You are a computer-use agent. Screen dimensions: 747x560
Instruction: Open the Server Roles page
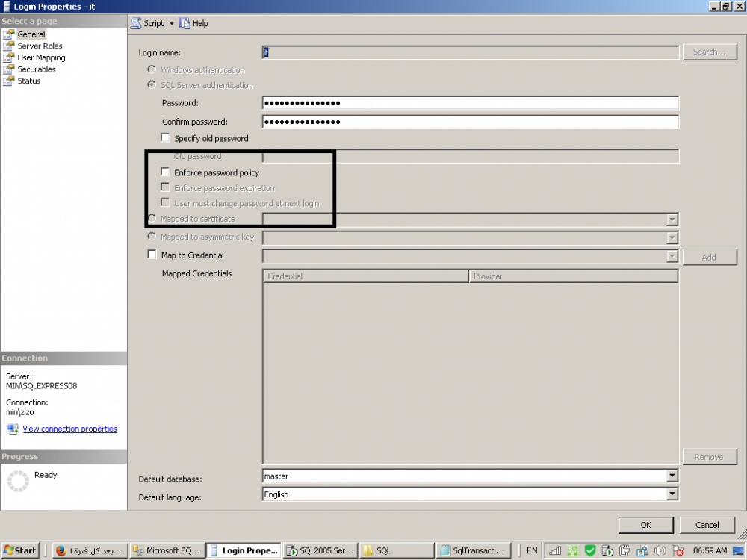[40, 46]
